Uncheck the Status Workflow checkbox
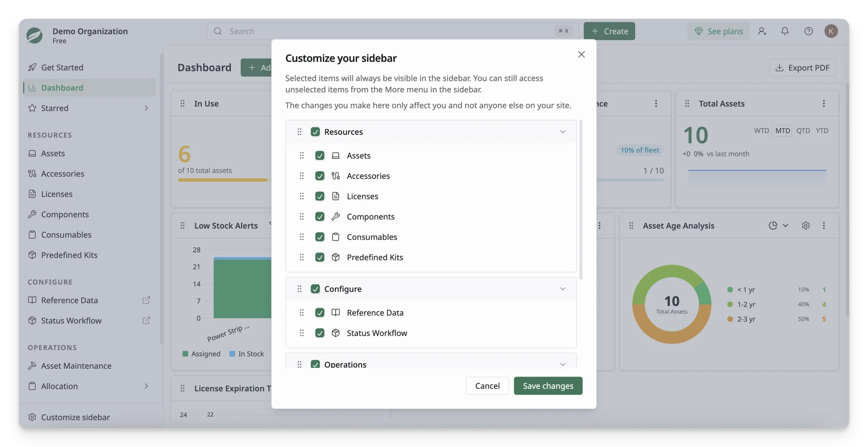The image size is (868, 447). (320, 333)
